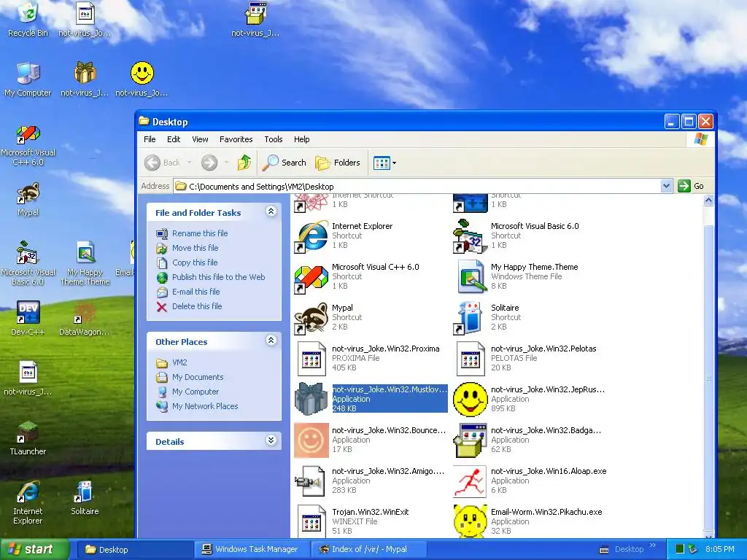Switch to Index of /vir/ - Mypal taskbar item
This screenshot has height=560, width=747.
point(367,549)
